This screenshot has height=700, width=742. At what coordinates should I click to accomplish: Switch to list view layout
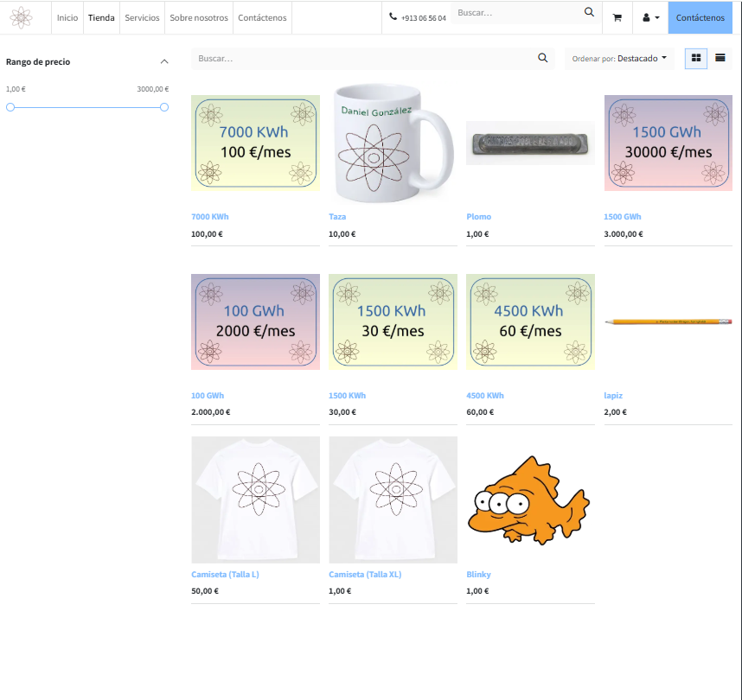[720, 58]
